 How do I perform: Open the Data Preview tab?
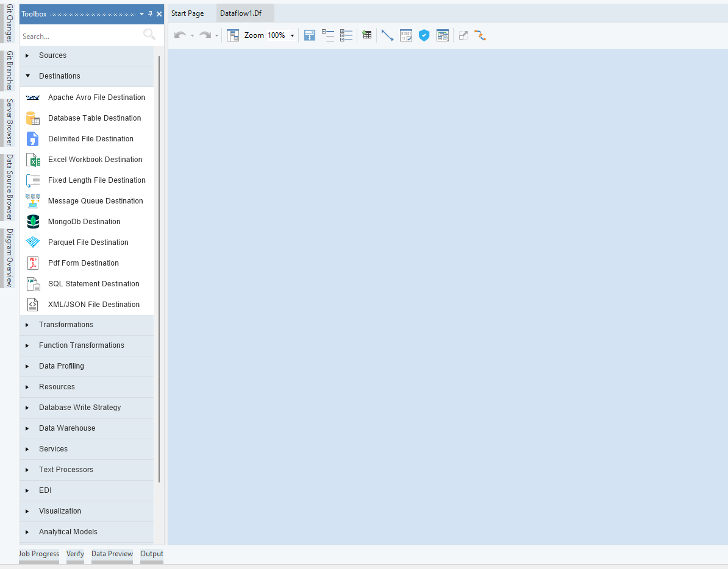(112, 554)
